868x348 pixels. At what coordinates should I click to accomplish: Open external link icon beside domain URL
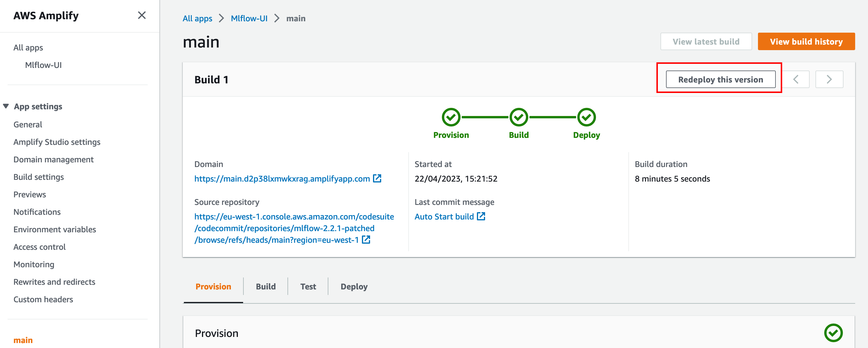point(377,178)
